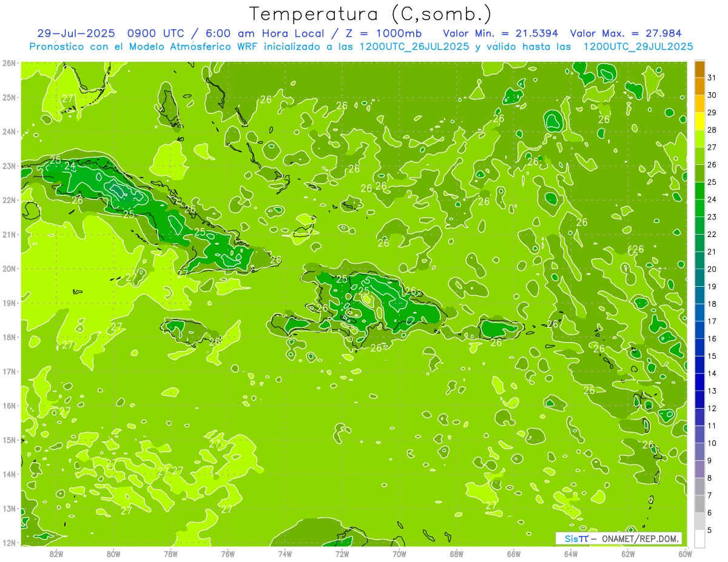The image size is (728, 562).
Task: Click the white bottom swatch below label 5
Action: point(700,538)
